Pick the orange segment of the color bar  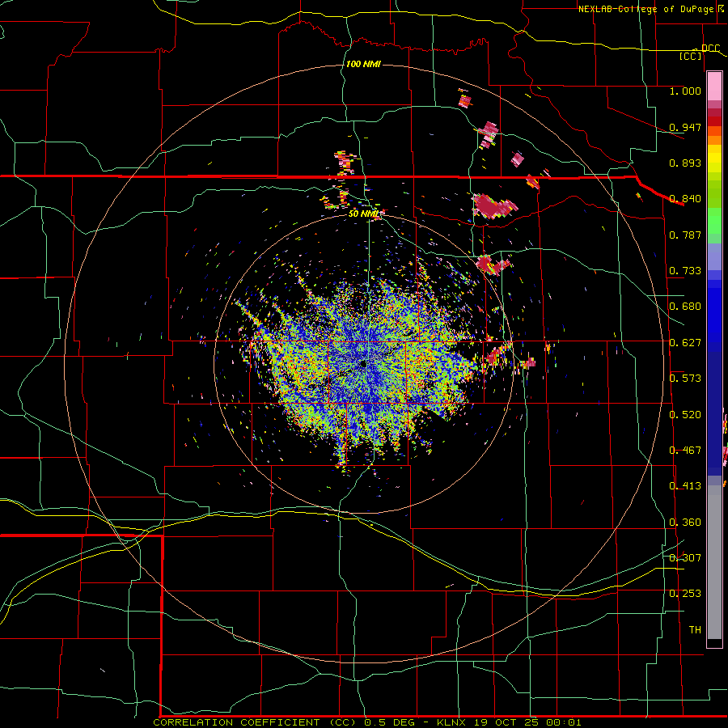coord(714,140)
